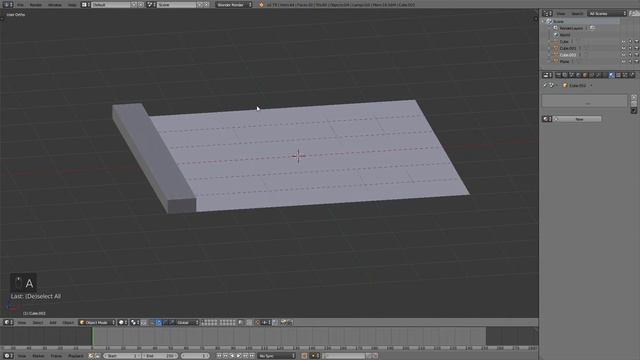Select the translate manipulator icon
Image resolution: width=640 pixels, height=360 pixels.
click(x=158, y=322)
